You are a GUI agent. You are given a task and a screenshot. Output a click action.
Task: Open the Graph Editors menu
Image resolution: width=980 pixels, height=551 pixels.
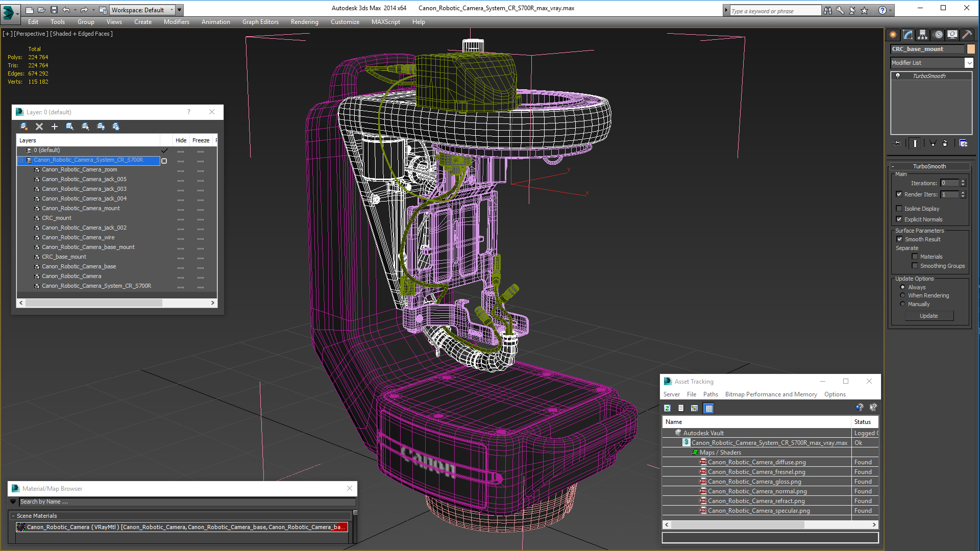coord(260,22)
